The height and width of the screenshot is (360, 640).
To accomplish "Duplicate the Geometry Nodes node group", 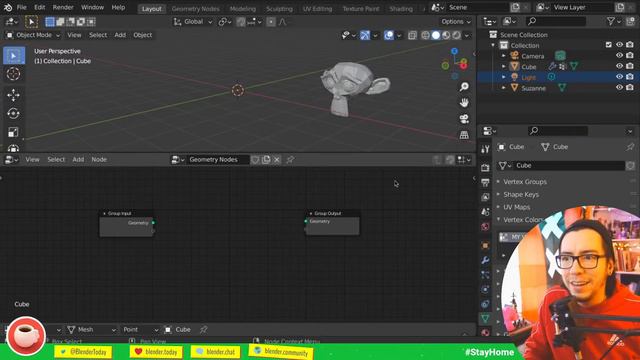I will click(266, 160).
